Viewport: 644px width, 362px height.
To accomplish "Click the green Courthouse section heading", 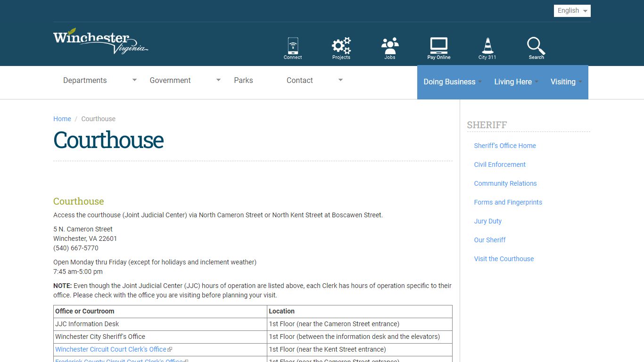I will 79,201.
